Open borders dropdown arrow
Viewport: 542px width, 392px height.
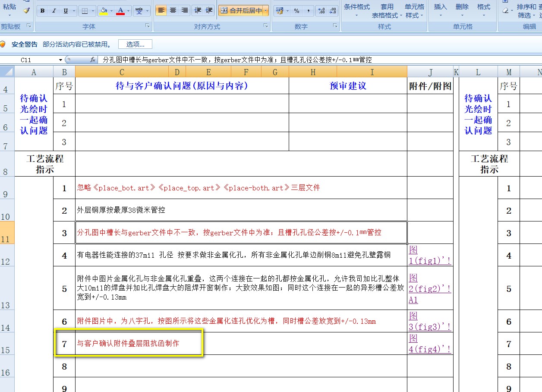(93, 11)
